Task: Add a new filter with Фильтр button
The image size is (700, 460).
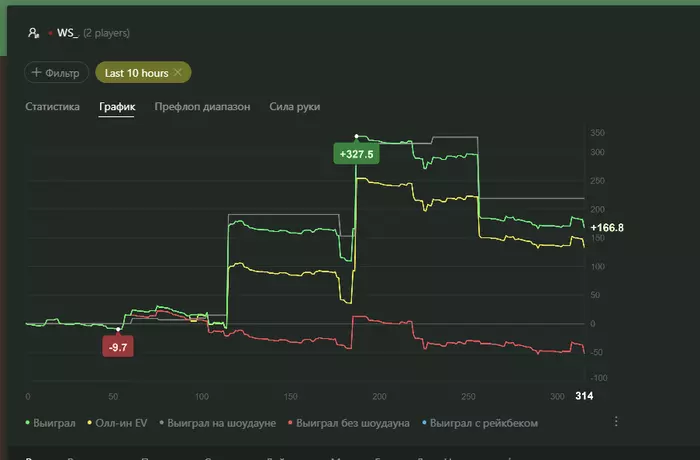Action: 56,72
